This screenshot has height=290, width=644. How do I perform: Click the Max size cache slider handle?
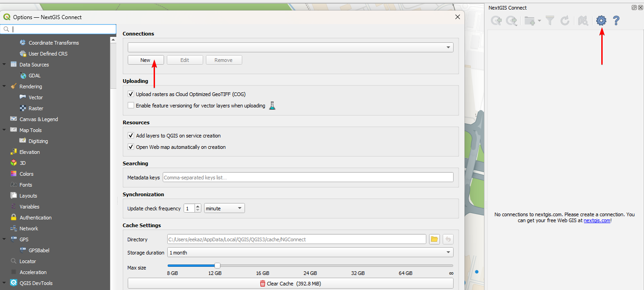(x=217, y=265)
